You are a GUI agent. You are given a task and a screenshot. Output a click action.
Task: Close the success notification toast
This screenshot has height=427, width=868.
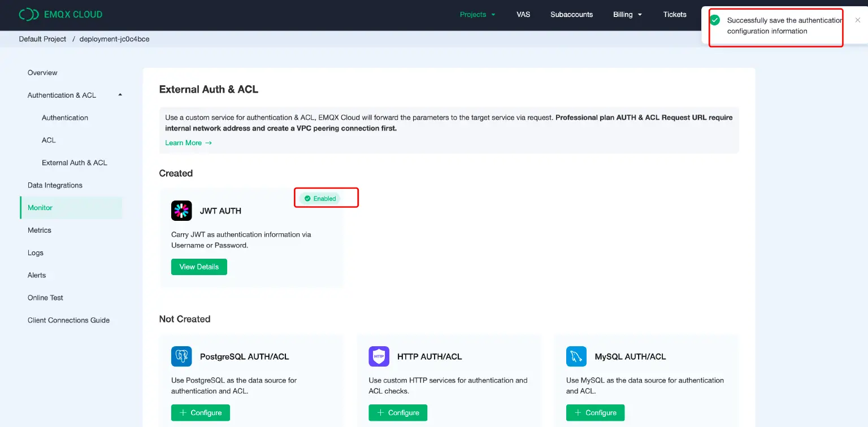[x=857, y=20]
